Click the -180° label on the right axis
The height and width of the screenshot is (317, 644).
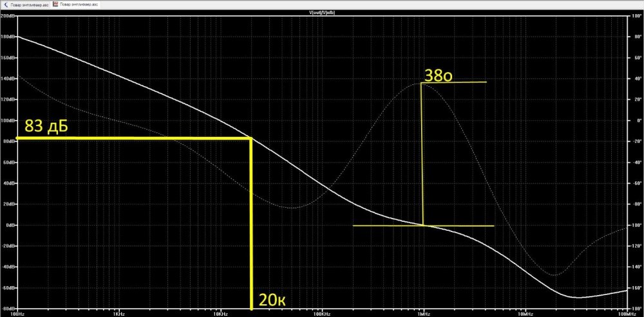[636, 309]
